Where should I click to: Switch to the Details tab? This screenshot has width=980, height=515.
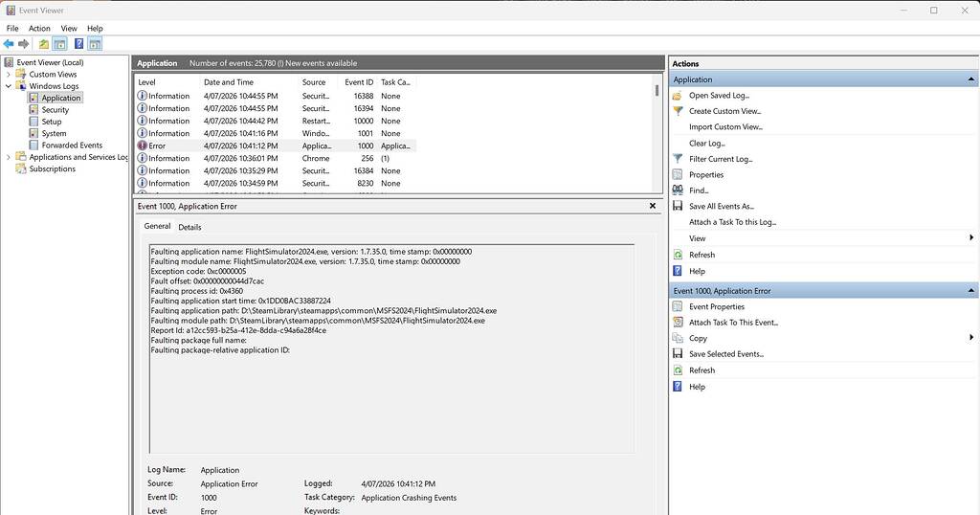(x=189, y=227)
